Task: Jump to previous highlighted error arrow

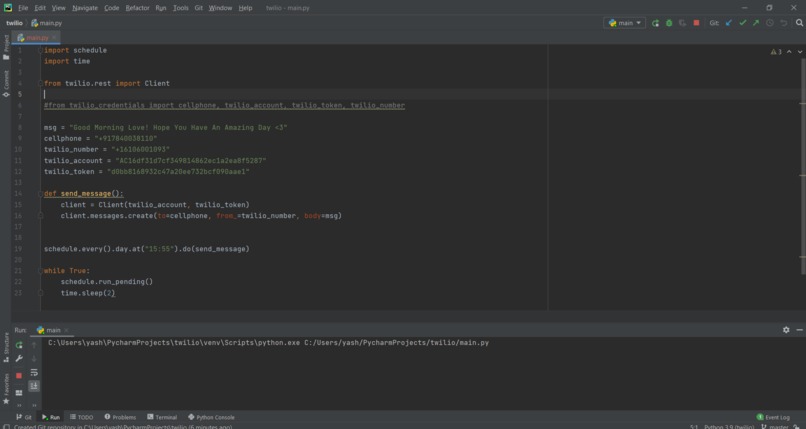Action: coord(789,52)
